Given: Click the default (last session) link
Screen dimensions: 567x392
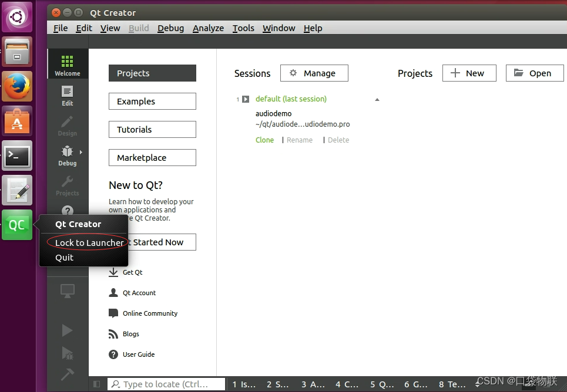Looking at the screenshot, I should coord(291,99).
